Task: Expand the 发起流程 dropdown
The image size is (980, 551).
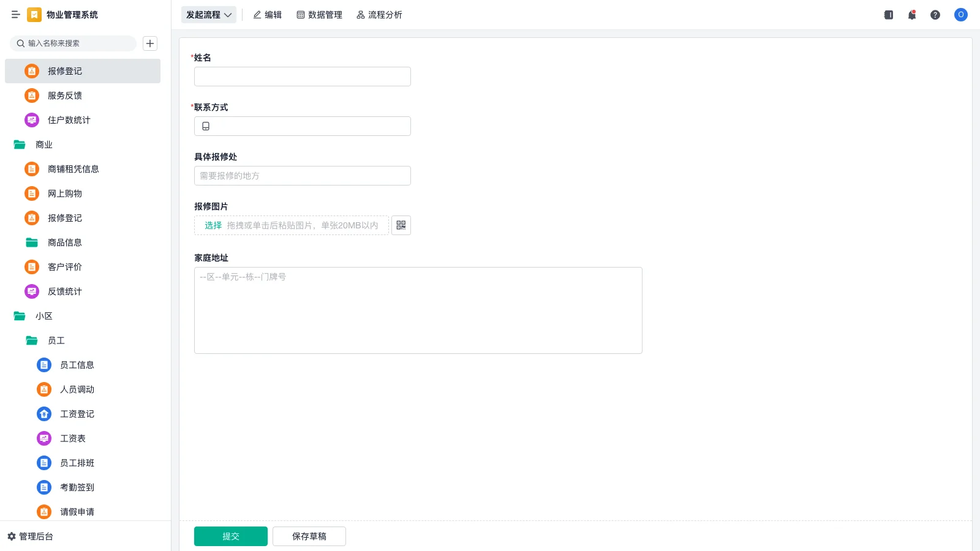Action: 209,15
